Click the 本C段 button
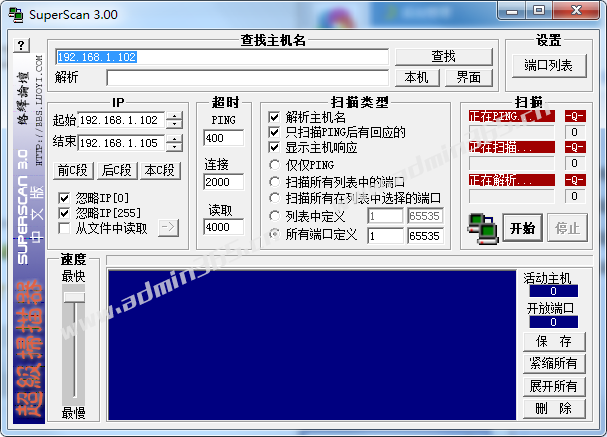 coord(160,171)
